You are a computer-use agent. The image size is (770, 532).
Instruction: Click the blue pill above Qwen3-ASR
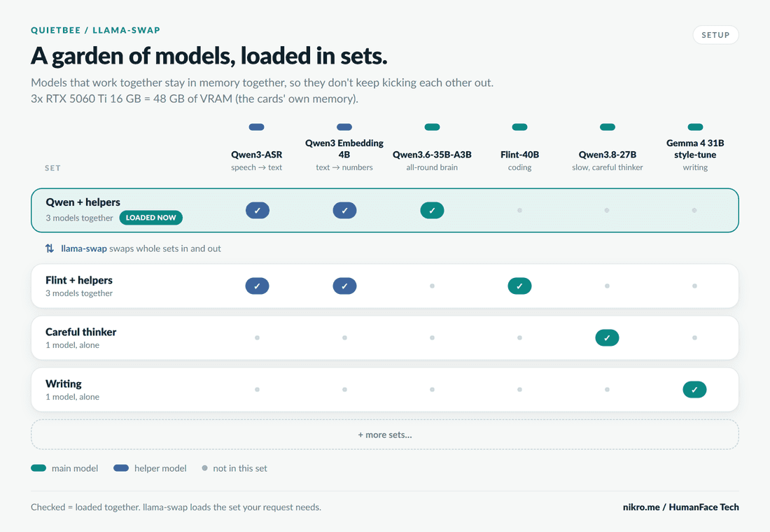[257, 127]
